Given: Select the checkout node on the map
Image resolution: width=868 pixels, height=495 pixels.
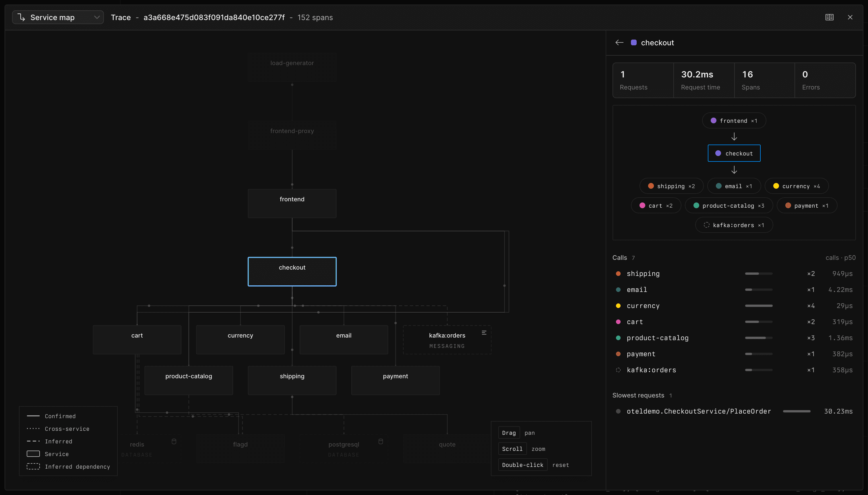Looking at the screenshot, I should 292,272.
